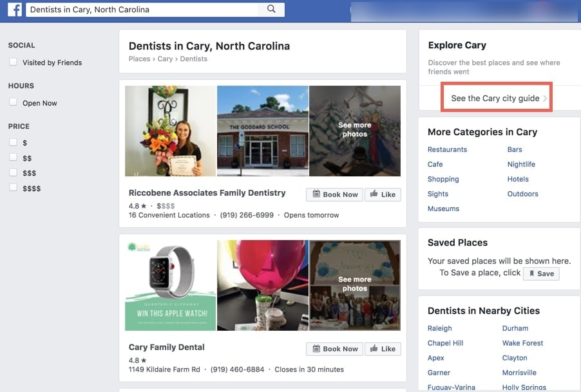Select the three dollar price checkbox

[13, 173]
